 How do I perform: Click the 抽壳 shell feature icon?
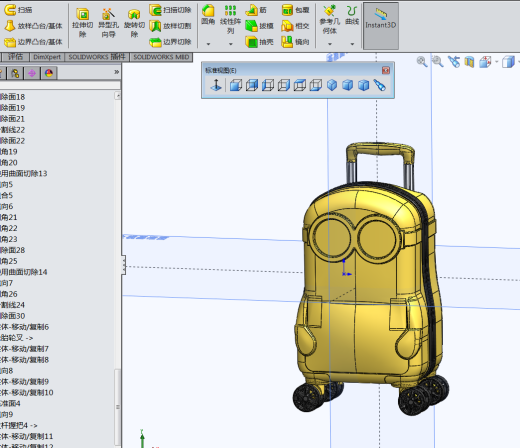260,42
